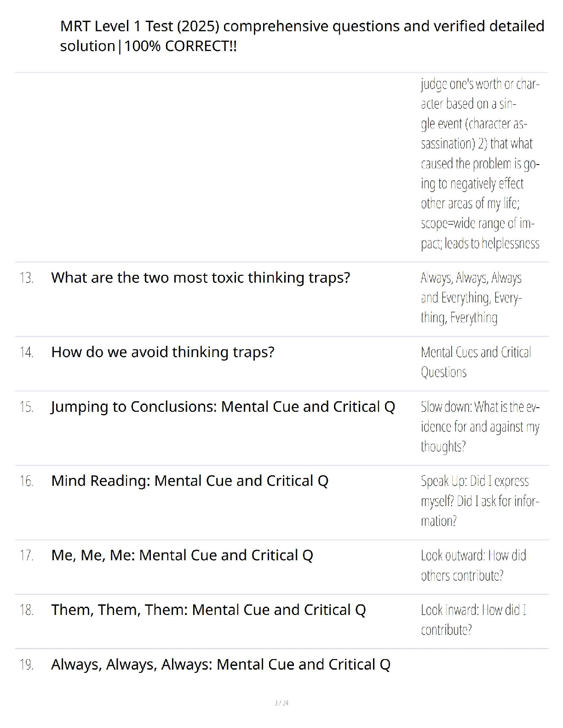563x728 pixels.
Task: Click answer 'Always, Always, Always and Everything'
Action: (x=471, y=298)
